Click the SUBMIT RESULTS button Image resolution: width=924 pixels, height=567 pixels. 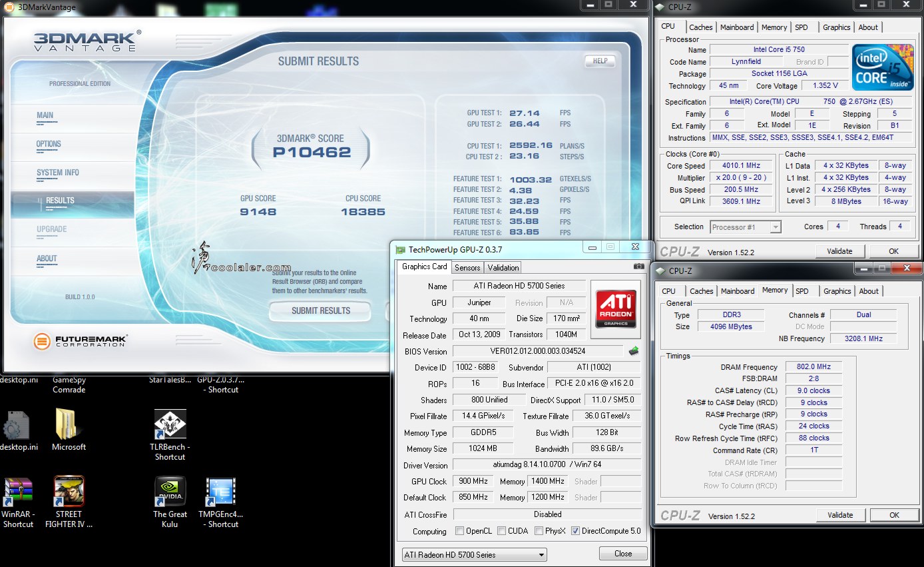[x=320, y=310]
